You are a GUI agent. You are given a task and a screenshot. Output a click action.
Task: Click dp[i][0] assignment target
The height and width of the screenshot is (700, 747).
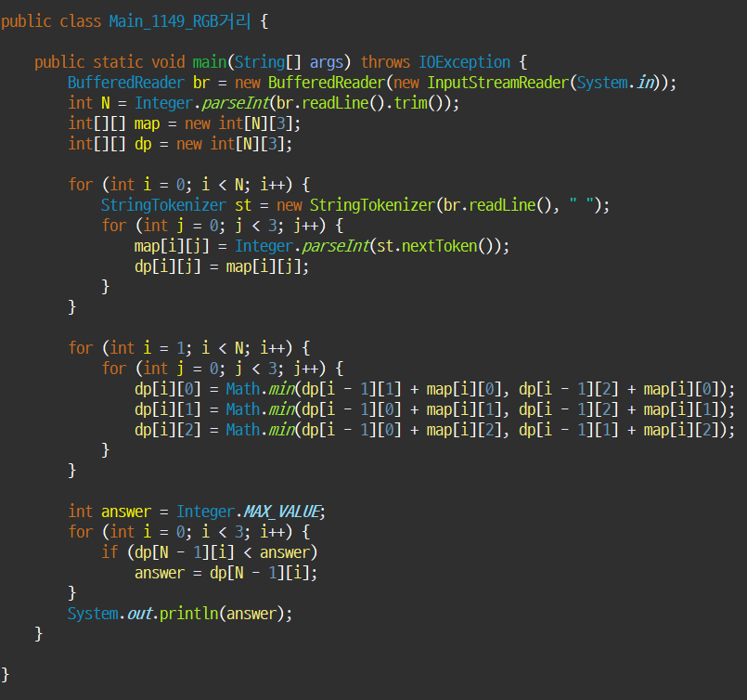coord(167,389)
